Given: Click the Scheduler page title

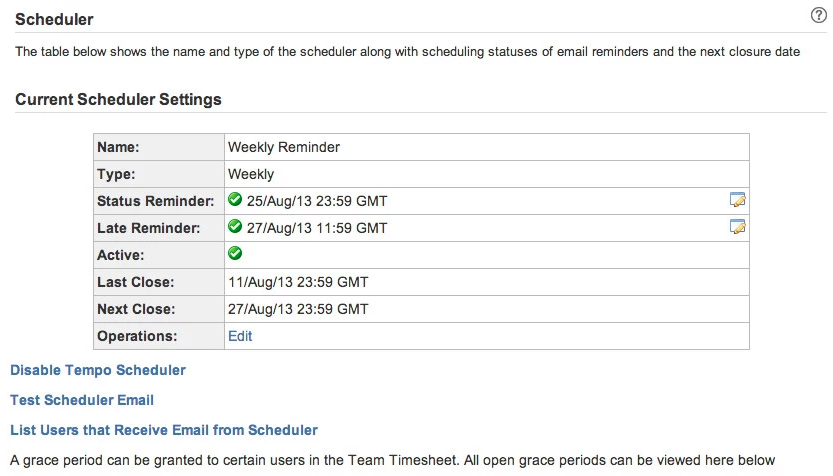Looking at the screenshot, I should click(54, 19).
